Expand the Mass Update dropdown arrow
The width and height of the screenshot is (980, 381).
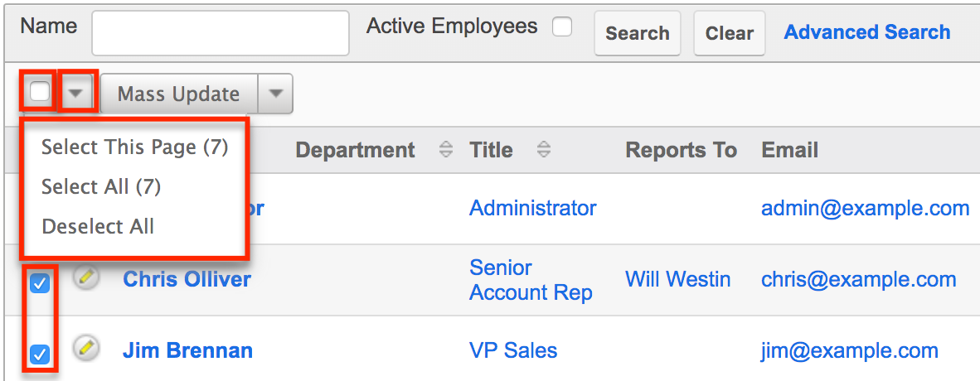[276, 94]
